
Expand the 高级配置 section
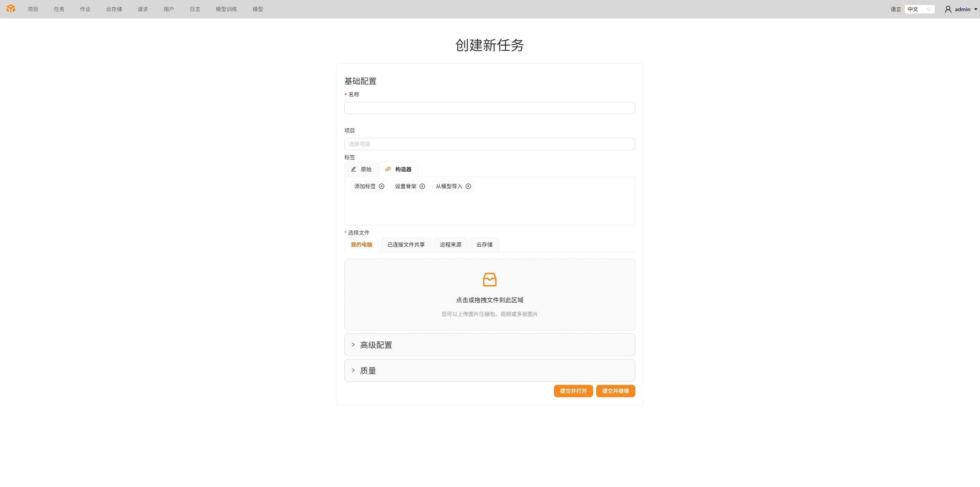click(x=489, y=345)
